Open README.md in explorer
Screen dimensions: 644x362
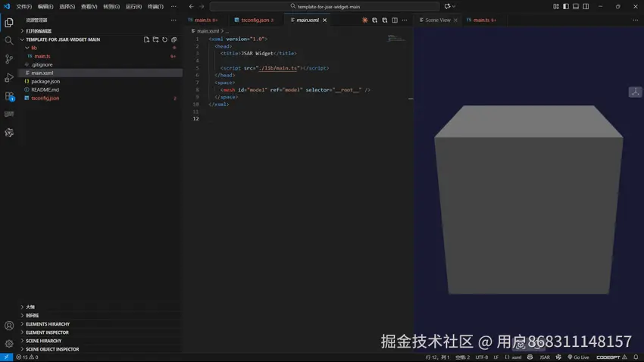pos(45,89)
